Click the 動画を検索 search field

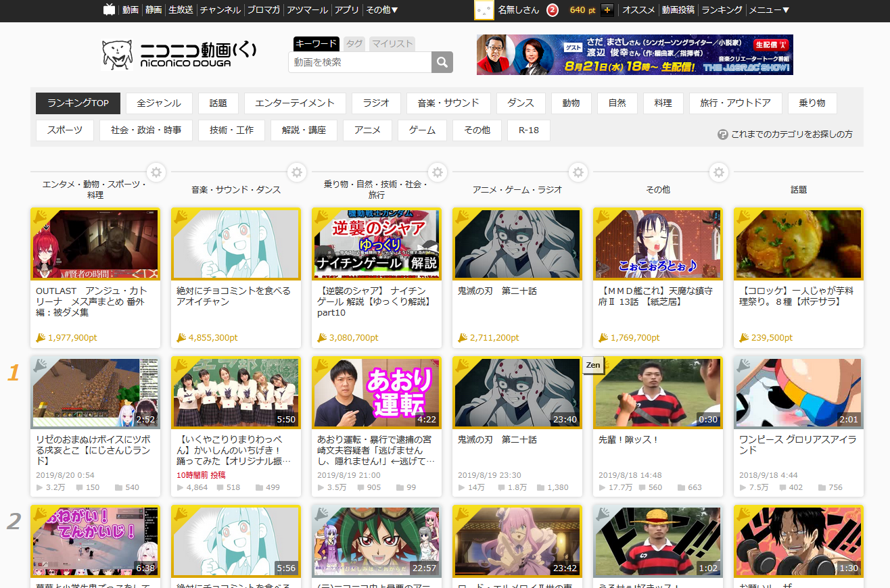360,62
